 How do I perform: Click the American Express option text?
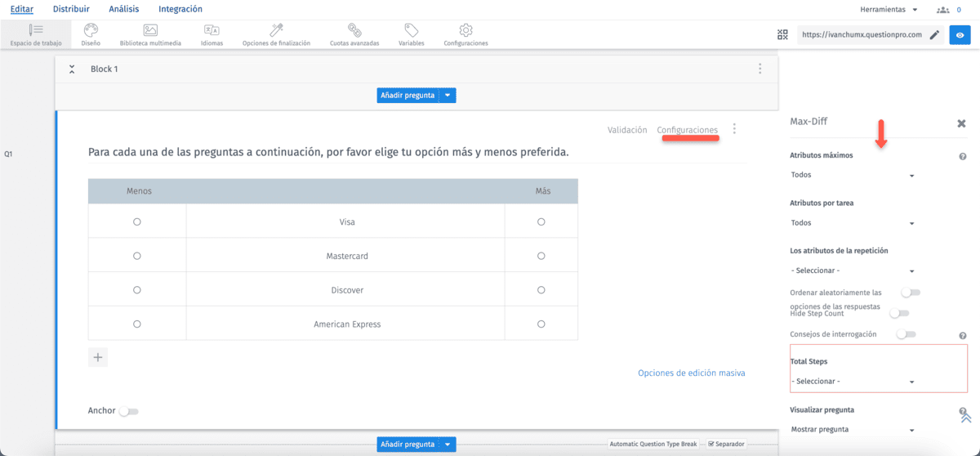tap(347, 324)
